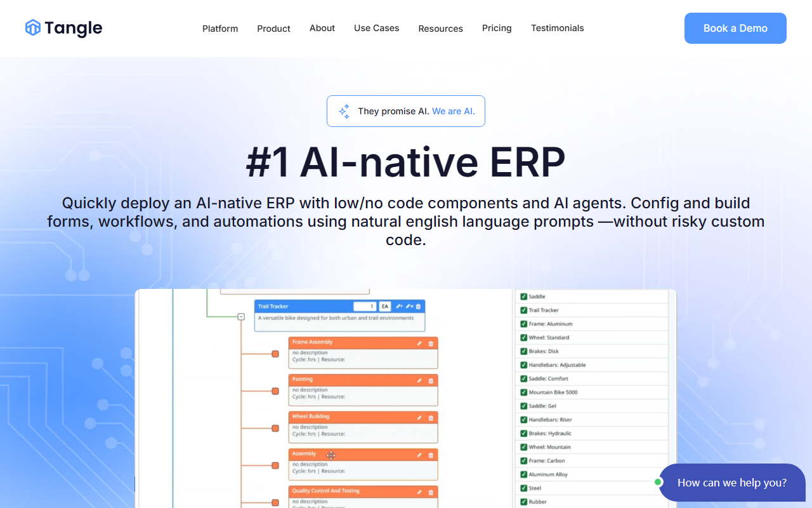The image size is (812, 508).
Task: Toggle the Saddle: Gel checkbox
Action: 523,406
